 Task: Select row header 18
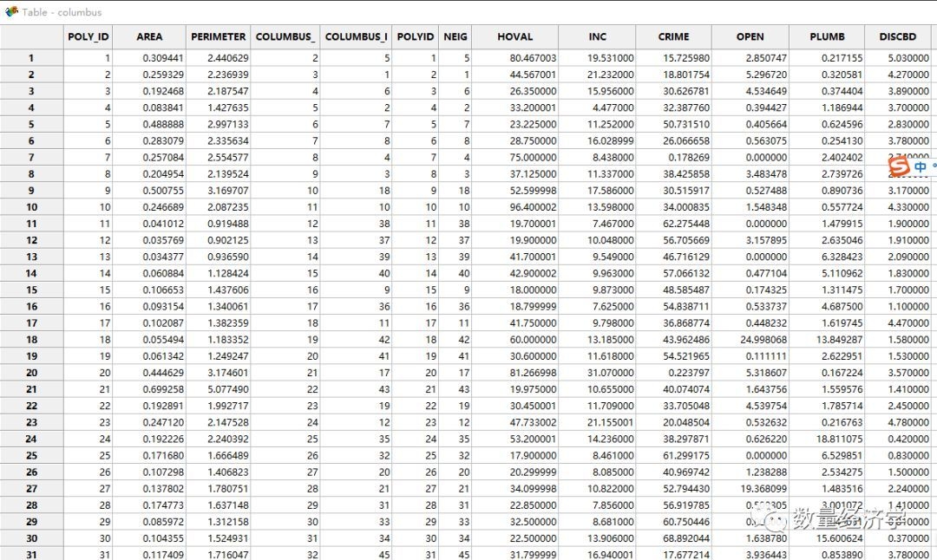32,340
